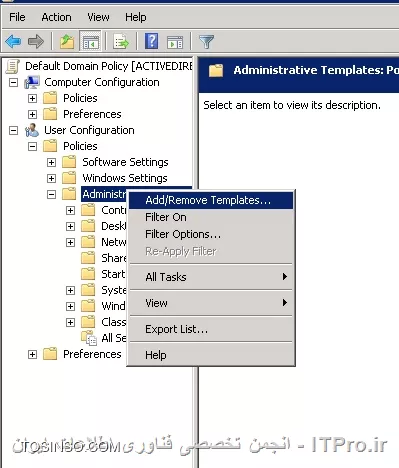
Task: Select Filter Options in context menu
Action: click(x=211, y=234)
